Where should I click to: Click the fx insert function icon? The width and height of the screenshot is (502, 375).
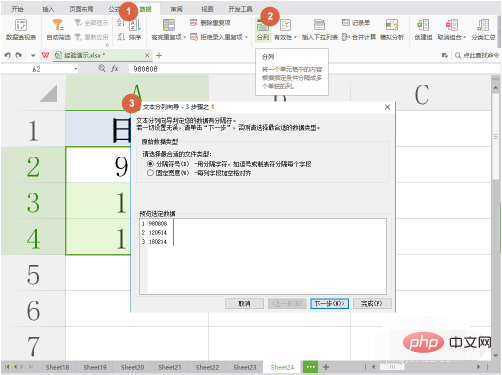[x=115, y=69]
